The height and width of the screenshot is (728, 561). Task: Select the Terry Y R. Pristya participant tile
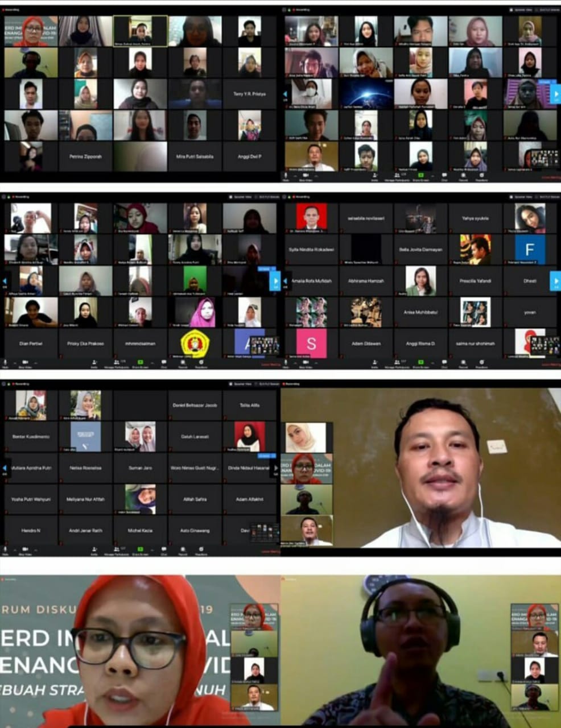pyautogui.click(x=249, y=94)
